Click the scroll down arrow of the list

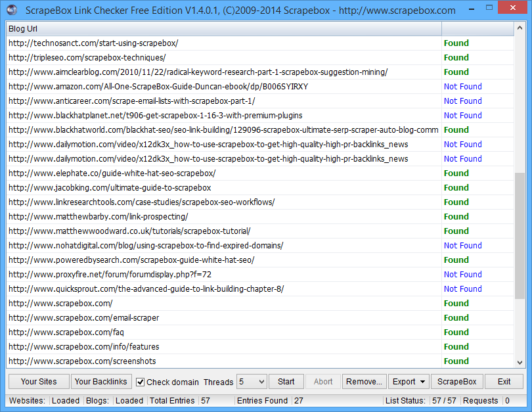(x=520, y=361)
